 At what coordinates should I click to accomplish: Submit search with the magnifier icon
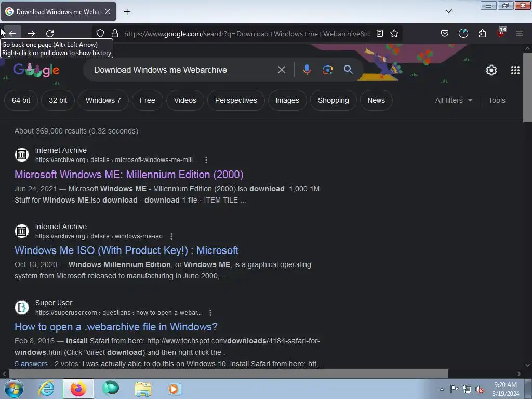[x=348, y=70]
